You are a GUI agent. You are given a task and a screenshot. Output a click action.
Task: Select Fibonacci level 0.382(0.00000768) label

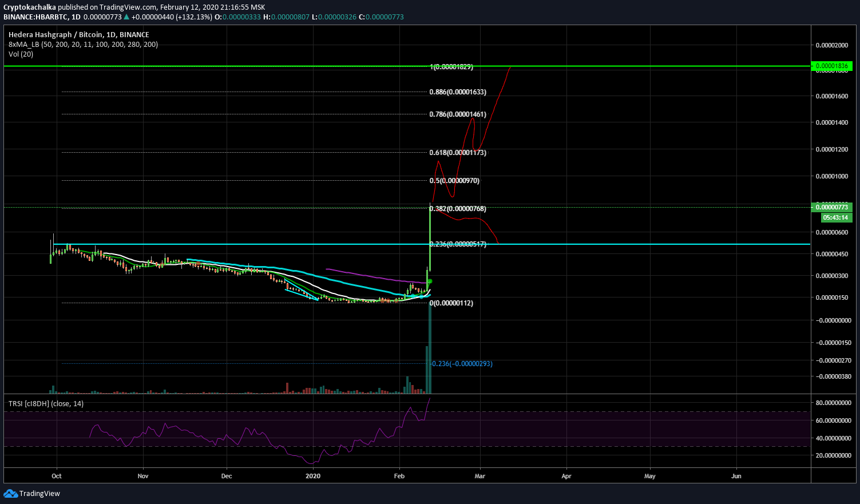tap(458, 209)
